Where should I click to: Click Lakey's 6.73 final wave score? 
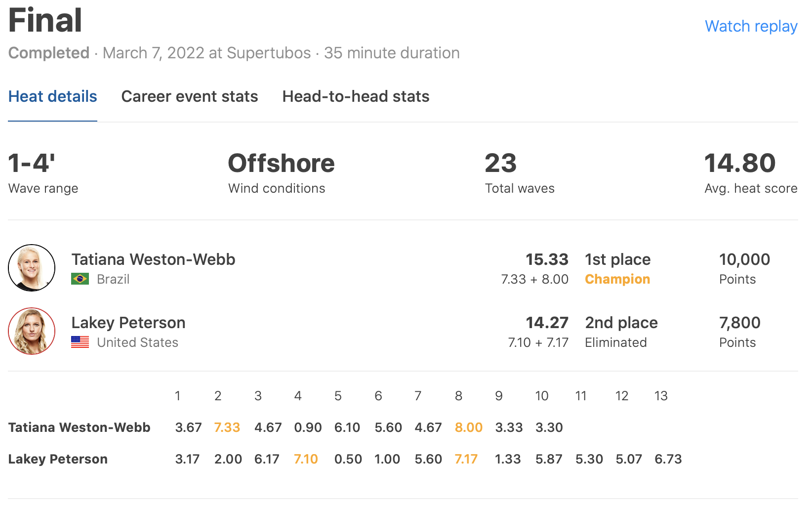click(668, 459)
